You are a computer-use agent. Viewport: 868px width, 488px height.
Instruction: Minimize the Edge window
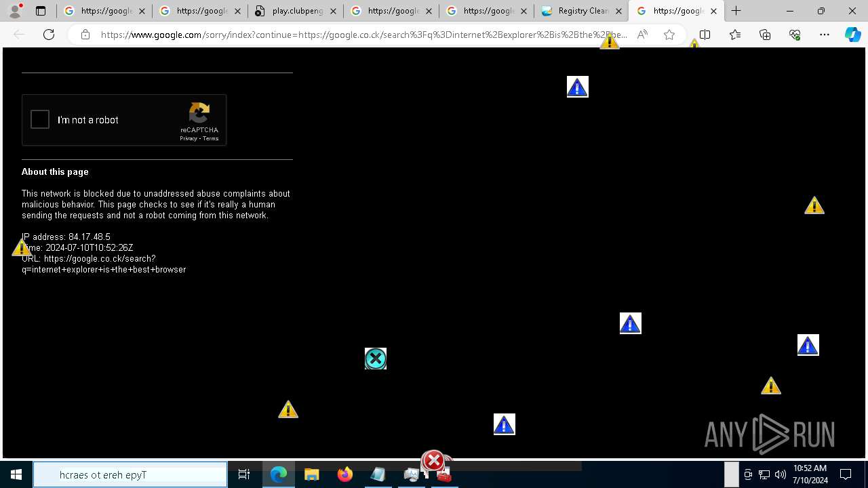(790, 11)
